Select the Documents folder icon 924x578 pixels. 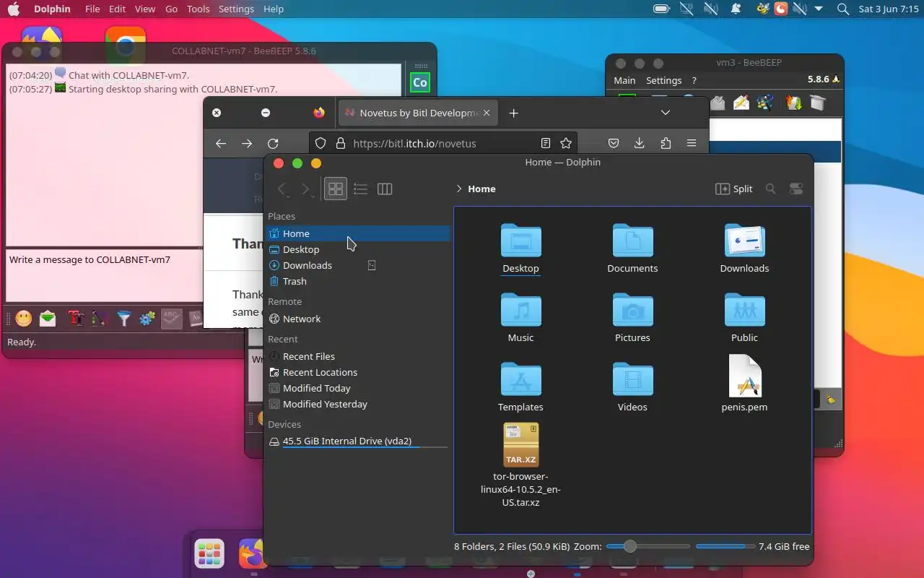pos(632,240)
